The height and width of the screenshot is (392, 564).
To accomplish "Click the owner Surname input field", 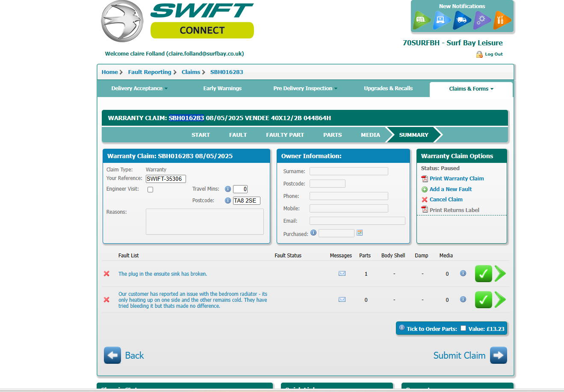I will (349, 171).
